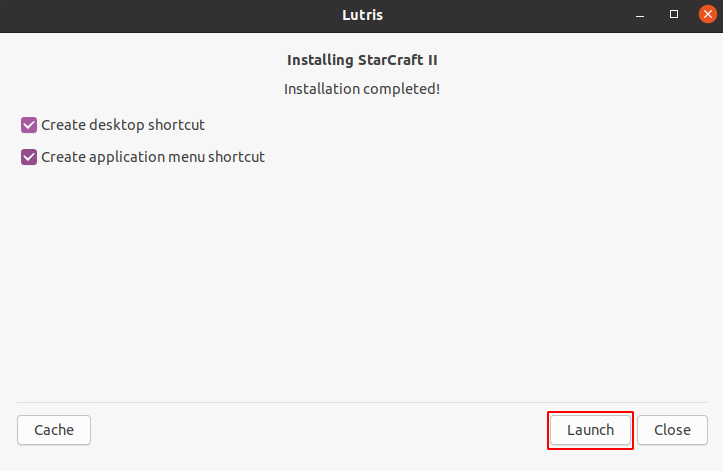
Task: Click the purple checkmark beside application menu shortcut
Action: click(29, 157)
